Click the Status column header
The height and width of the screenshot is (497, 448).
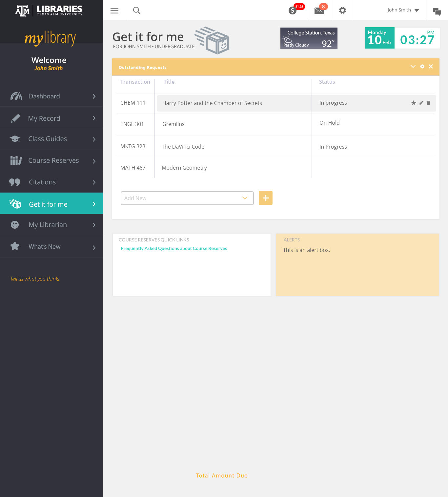(327, 82)
